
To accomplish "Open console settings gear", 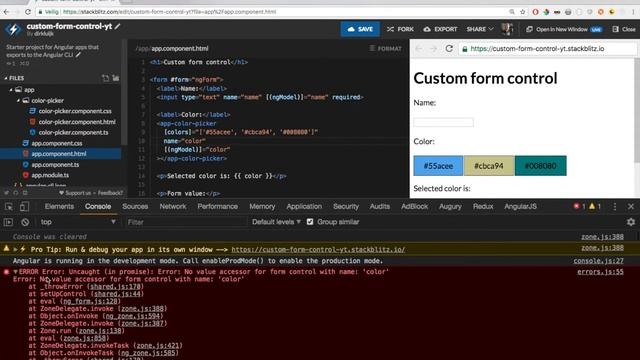I will point(631,222).
